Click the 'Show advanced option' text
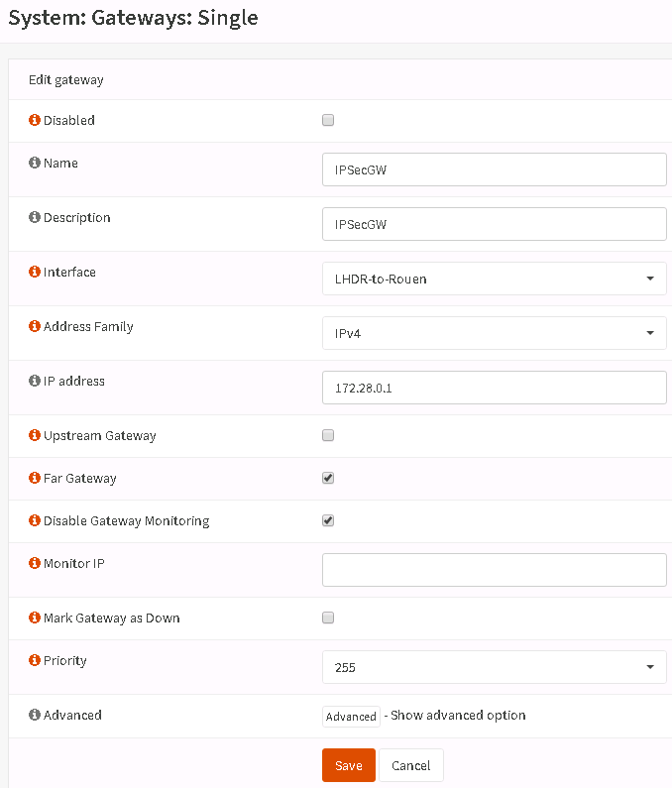This screenshot has height=788, width=672. coord(458,715)
